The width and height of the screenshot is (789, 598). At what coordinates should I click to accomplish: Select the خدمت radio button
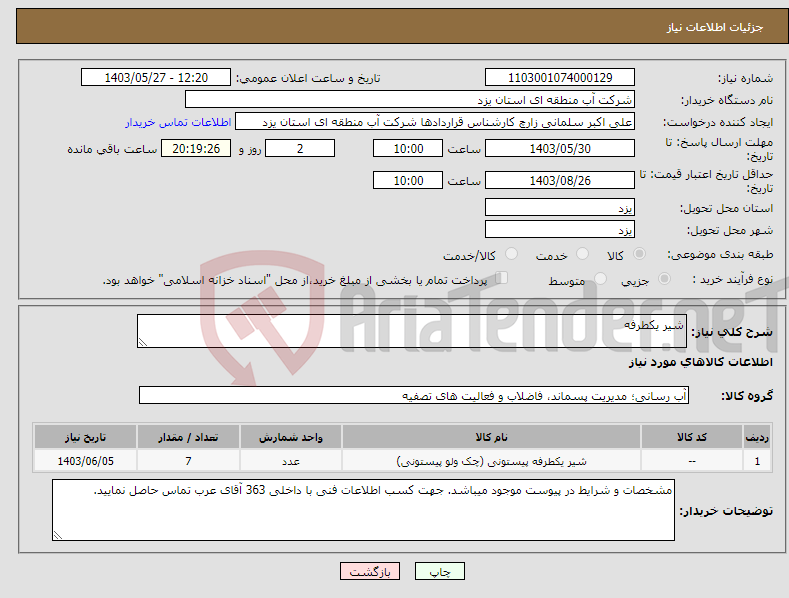pos(582,254)
